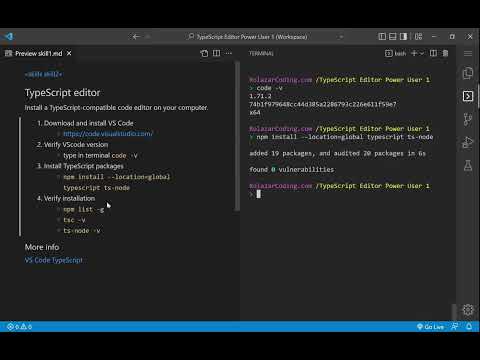Split the terminal
This screenshot has height=360, width=480.
click(x=433, y=53)
